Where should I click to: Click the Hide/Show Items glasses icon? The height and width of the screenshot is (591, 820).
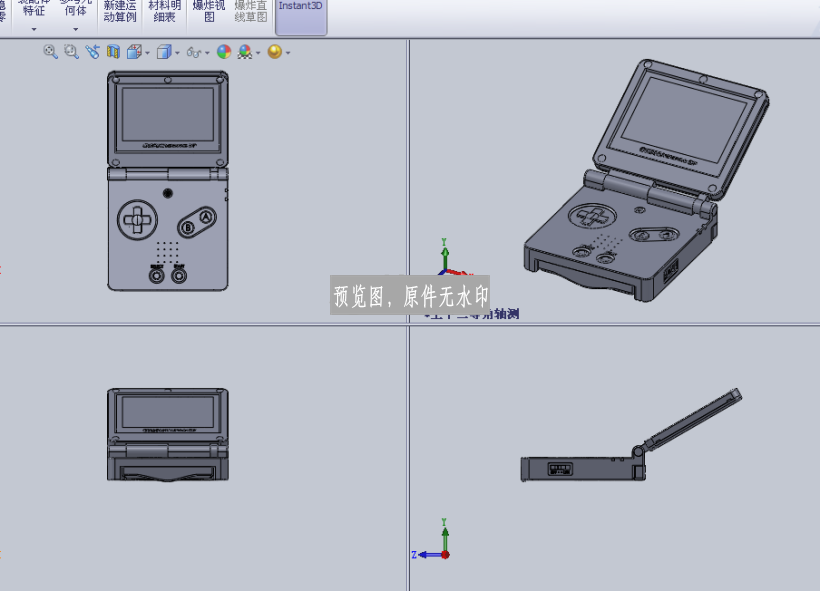coord(194,52)
